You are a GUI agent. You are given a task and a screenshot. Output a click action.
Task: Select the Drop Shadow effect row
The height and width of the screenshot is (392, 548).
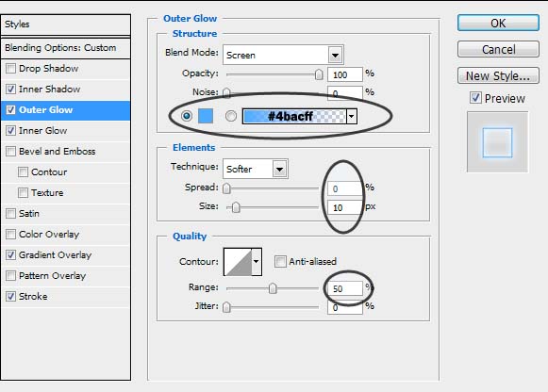(x=66, y=69)
